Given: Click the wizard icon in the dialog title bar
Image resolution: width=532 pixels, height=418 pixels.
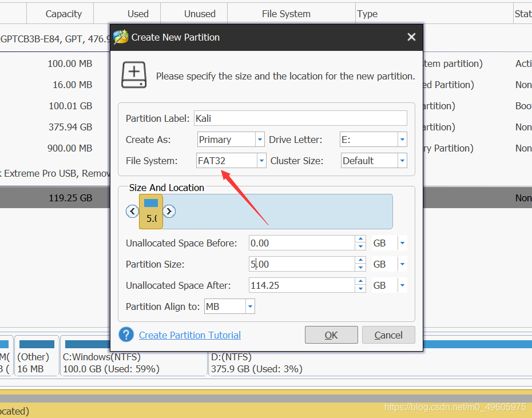Looking at the screenshot, I should coord(121,37).
